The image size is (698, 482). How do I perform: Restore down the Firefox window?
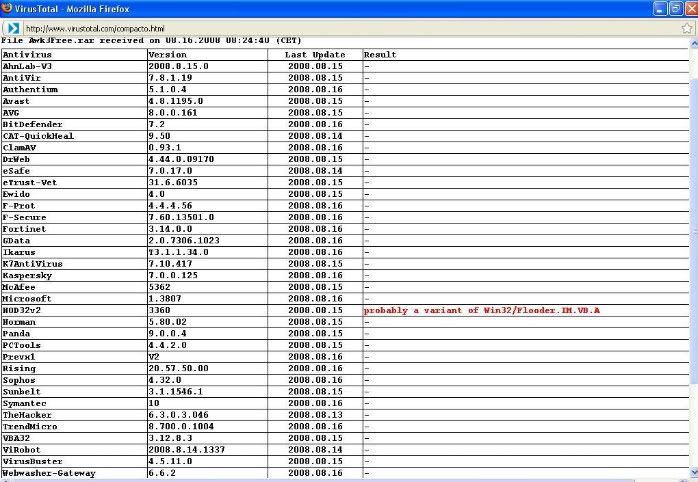tap(676, 8)
